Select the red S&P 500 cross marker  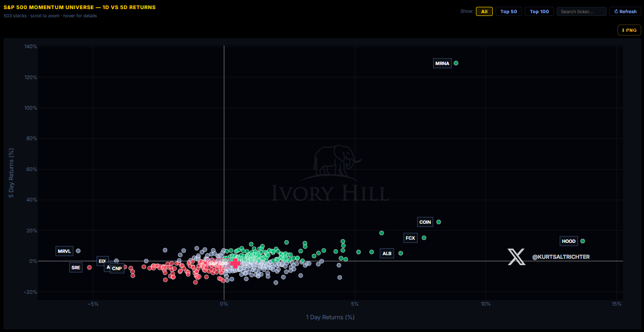click(235, 263)
